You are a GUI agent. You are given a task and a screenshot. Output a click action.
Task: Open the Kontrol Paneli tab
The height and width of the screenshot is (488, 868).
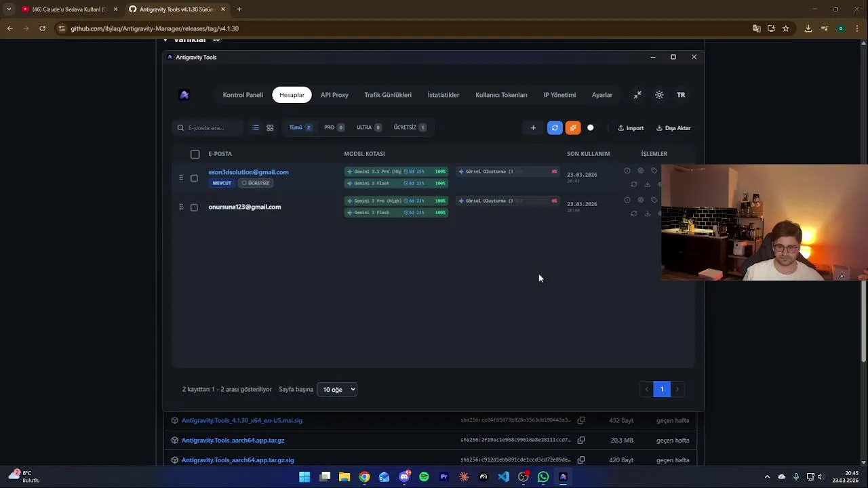click(x=243, y=95)
